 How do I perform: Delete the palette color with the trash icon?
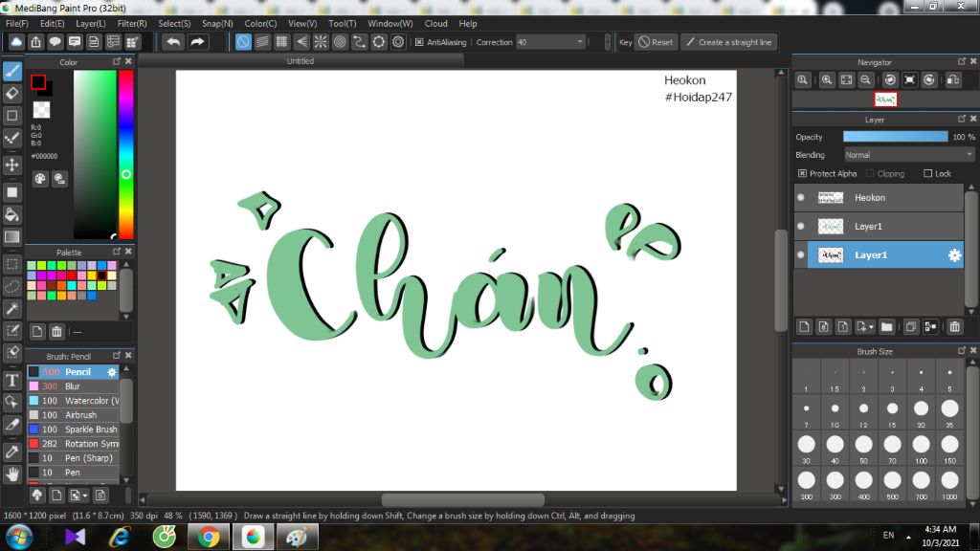point(56,332)
